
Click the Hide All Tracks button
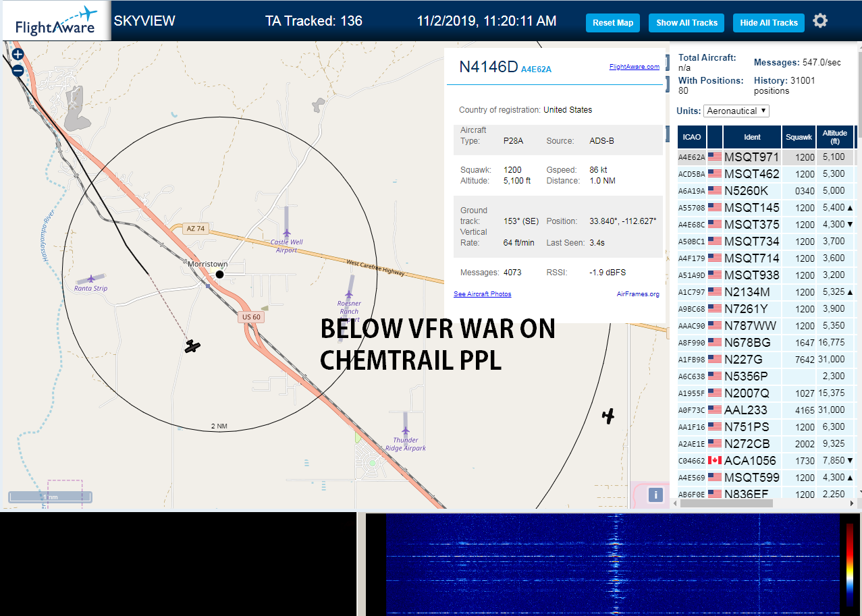pyautogui.click(x=769, y=23)
